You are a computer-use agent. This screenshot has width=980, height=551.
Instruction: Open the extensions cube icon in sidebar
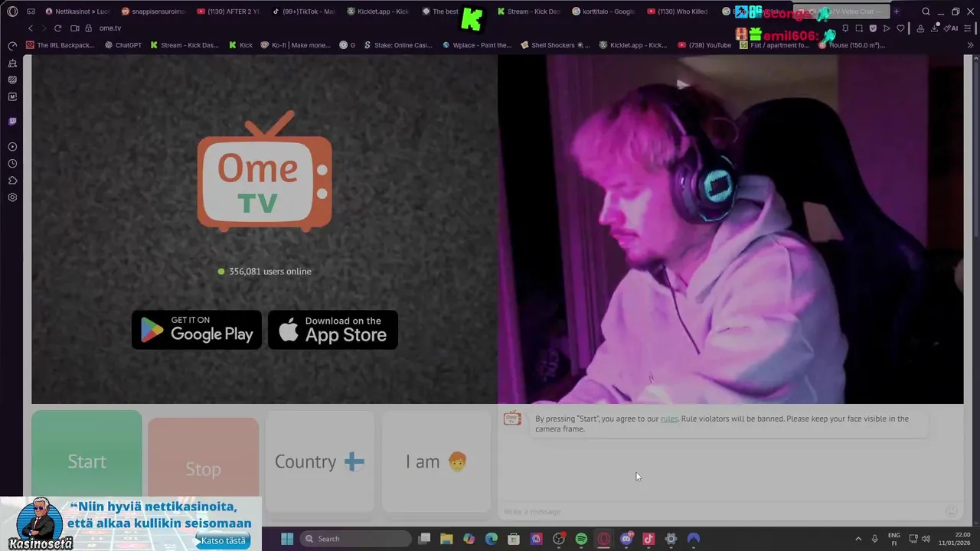[12, 181]
